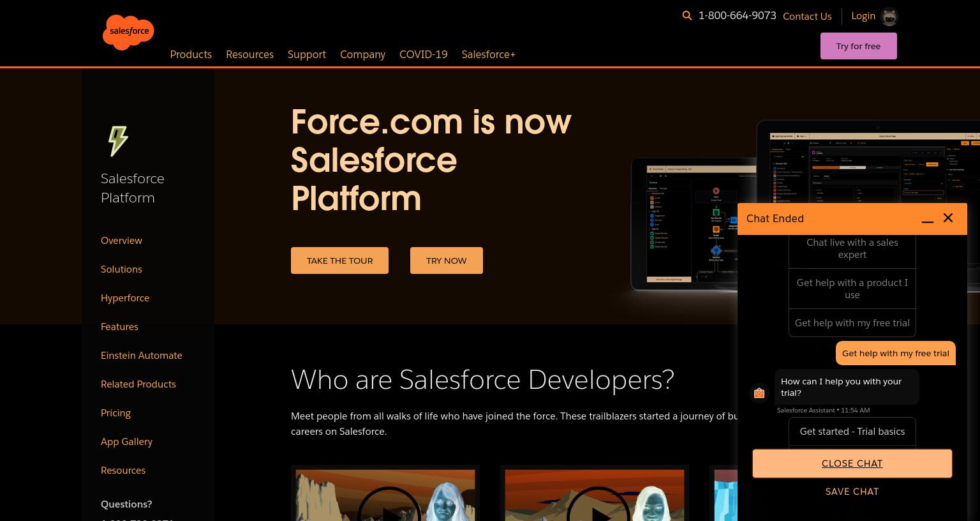Image resolution: width=980 pixels, height=521 pixels.
Task: Click the phone number 1-800-664-9073
Action: pyautogui.click(x=738, y=16)
